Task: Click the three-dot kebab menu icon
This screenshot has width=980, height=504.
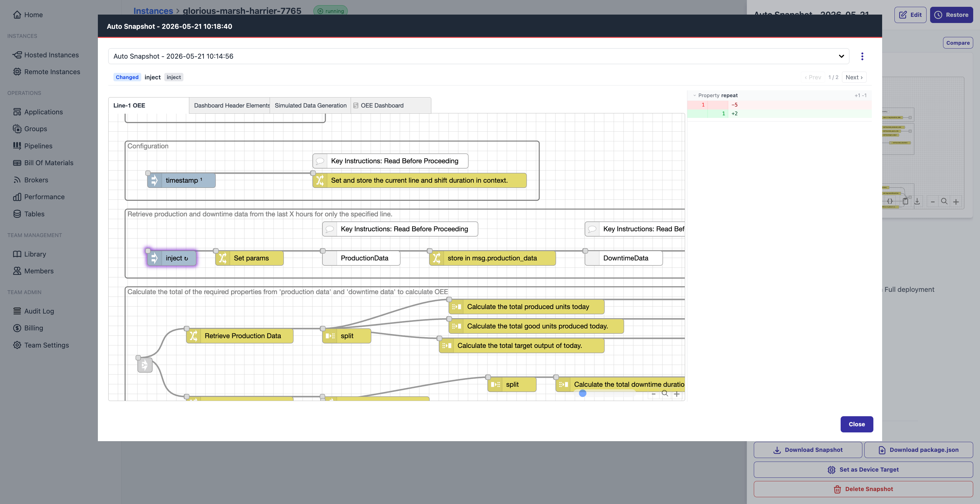Action: (862, 56)
